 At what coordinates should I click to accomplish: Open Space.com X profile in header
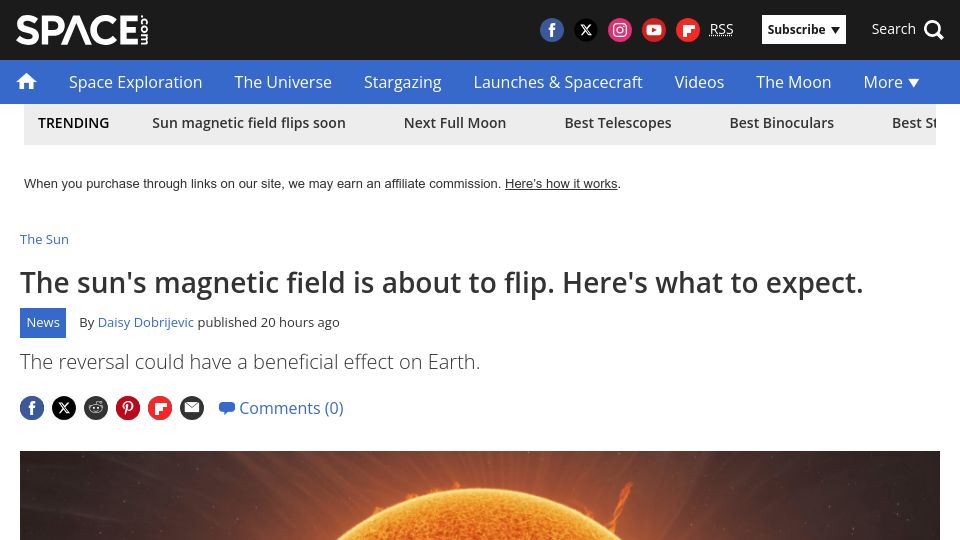click(x=586, y=29)
